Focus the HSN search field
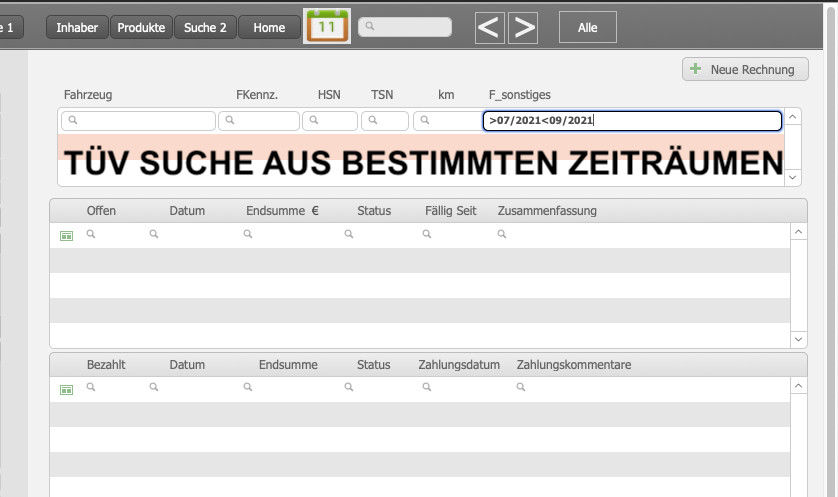 click(330, 121)
